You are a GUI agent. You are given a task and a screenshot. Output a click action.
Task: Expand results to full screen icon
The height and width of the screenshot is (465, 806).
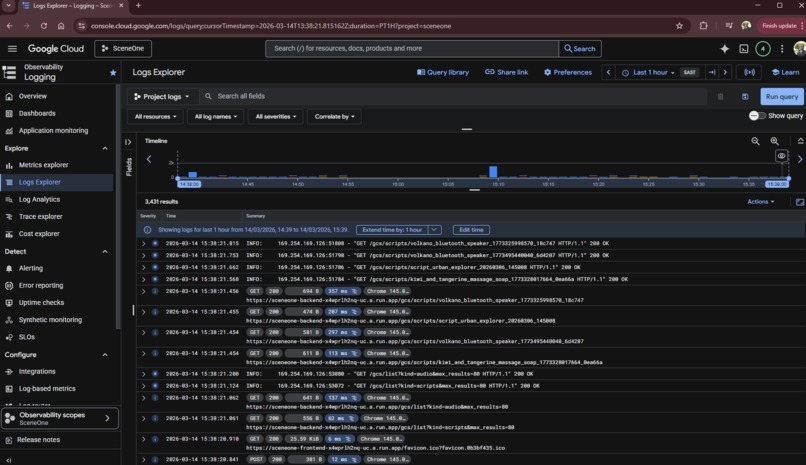tap(800, 202)
